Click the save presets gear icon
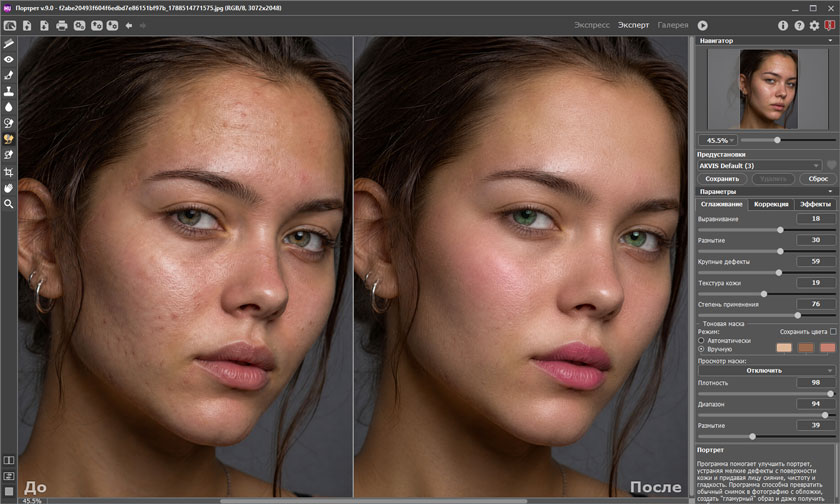Screen dimensions: 840x504 (112, 26)
